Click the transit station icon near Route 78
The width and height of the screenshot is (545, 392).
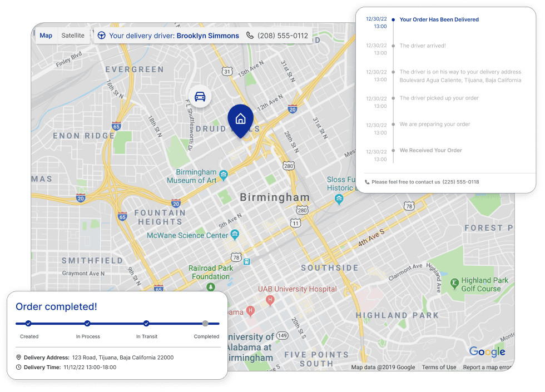point(246,261)
